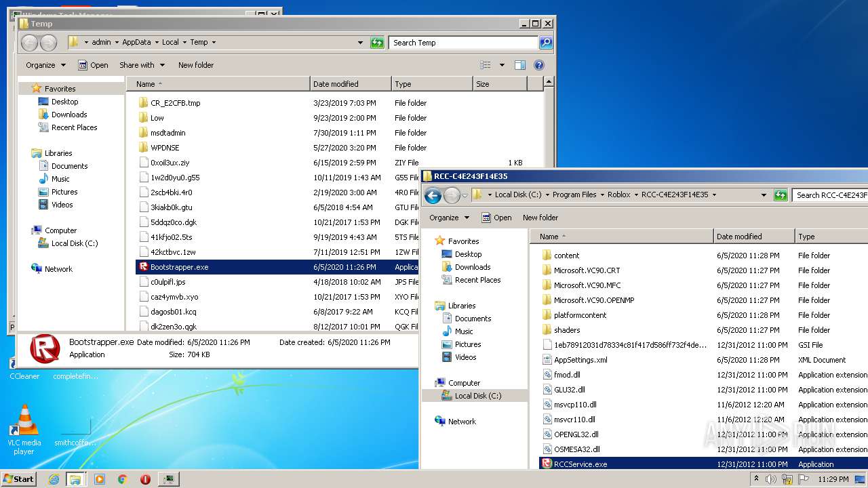
Task: Click the taskbar clock showing 11:29 PM
Action: [x=833, y=479]
